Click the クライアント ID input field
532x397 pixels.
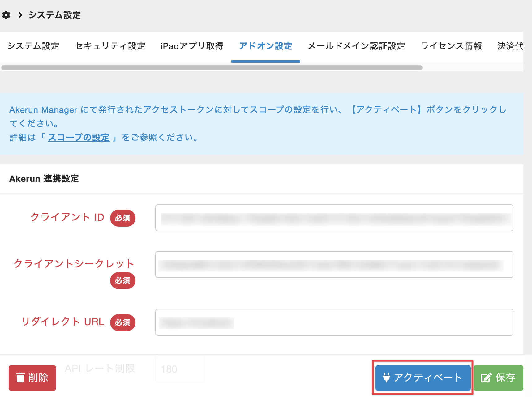coord(334,218)
